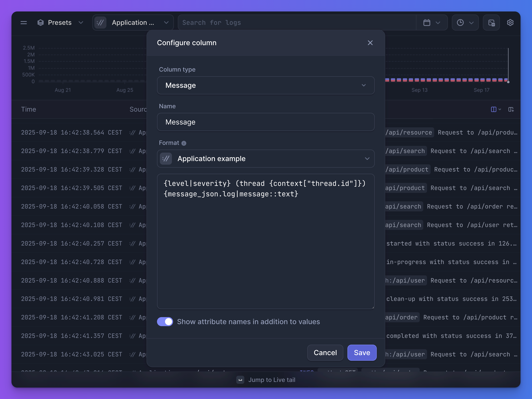Open the hamburger navigation menu
This screenshot has height=399, width=532.
[24, 22]
